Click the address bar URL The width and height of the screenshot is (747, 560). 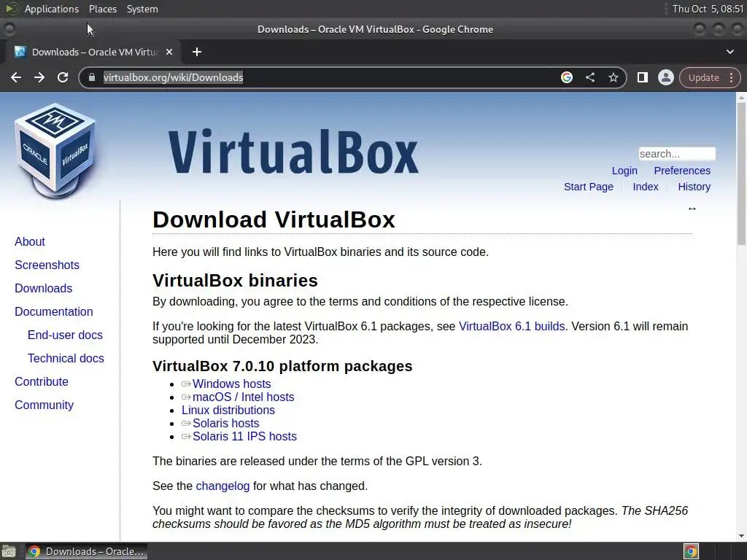173,77
